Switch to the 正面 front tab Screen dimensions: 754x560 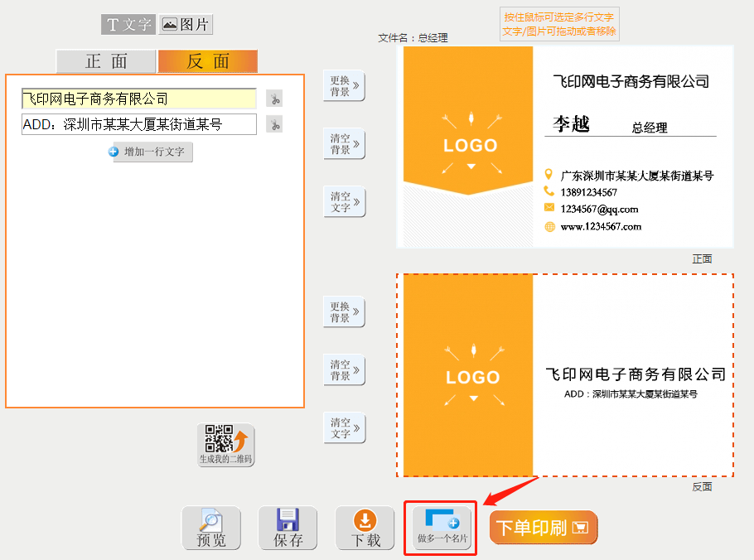105,61
